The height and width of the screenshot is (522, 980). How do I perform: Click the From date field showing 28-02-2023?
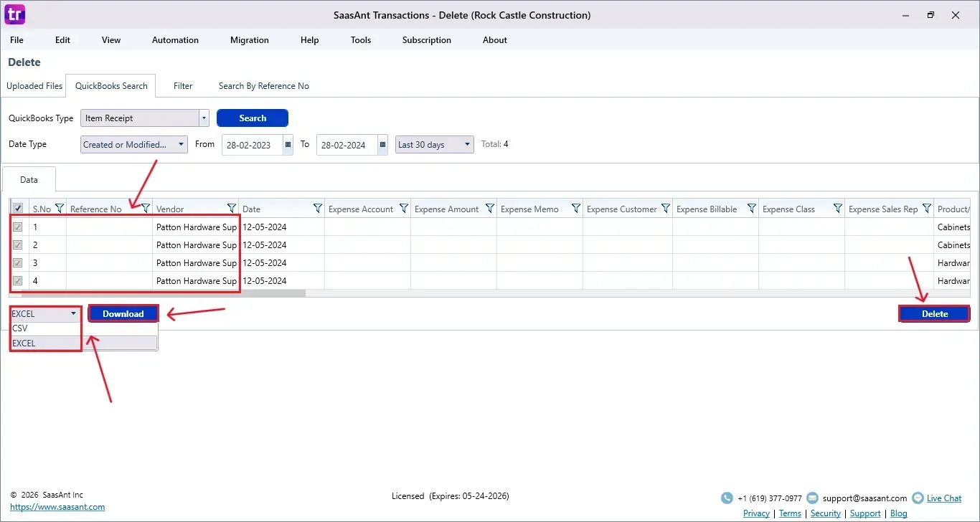[x=253, y=145]
